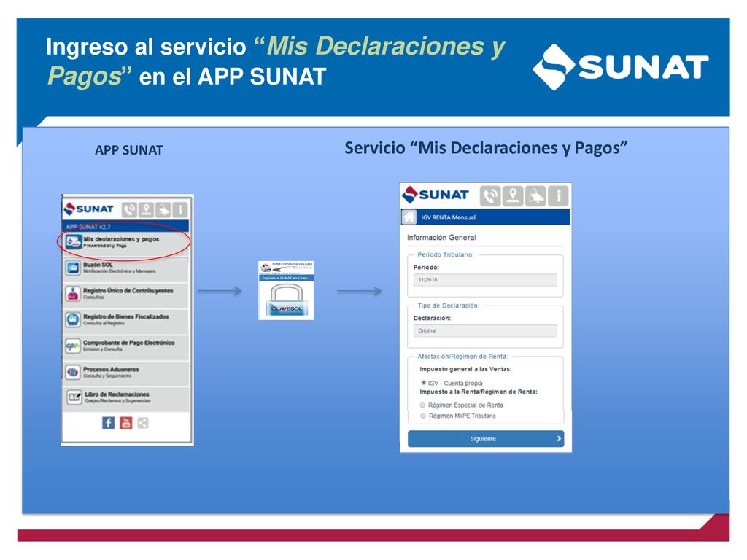Image resolution: width=747 pixels, height=560 pixels.
Task: Open the Facebook icon in APP SUNAT footer
Action: pyautogui.click(x=108, y=423)
